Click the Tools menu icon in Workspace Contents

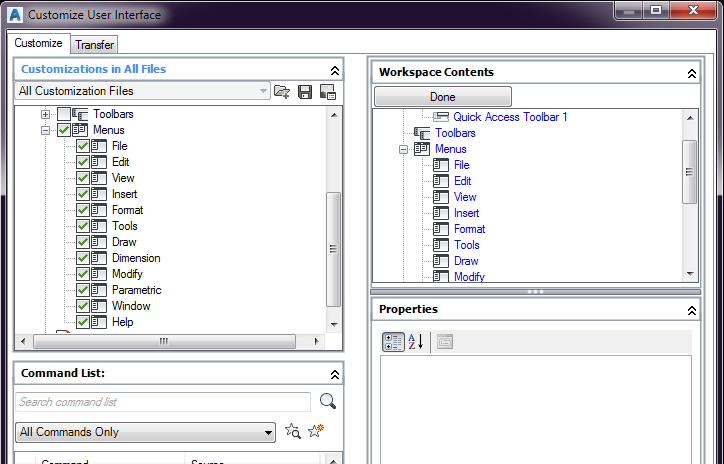(x=441, y=245)
